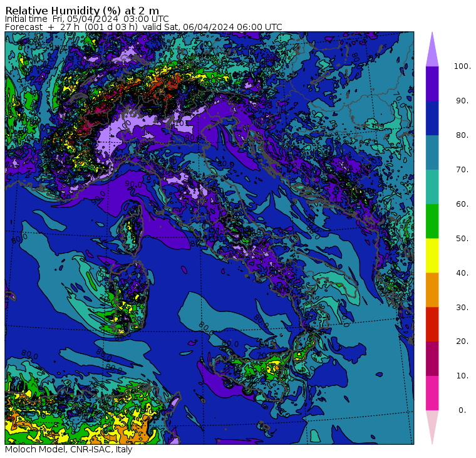
Task: Click the 'Initial time Fri, 05/04/2024 03:00 UTC' line
Action: [87, 19]
